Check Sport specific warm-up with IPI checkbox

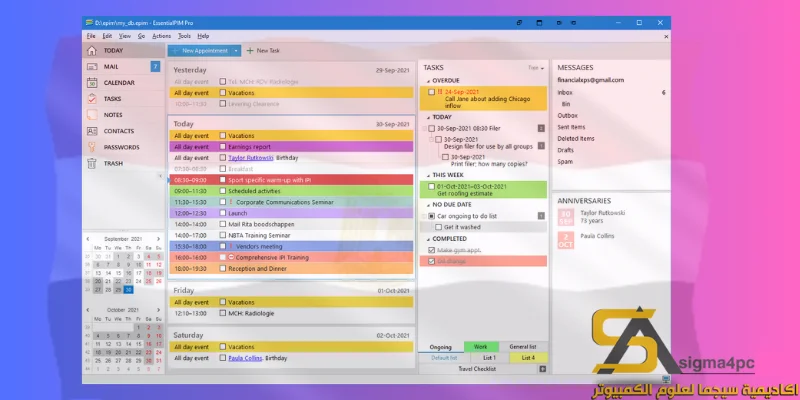point(222,180)
